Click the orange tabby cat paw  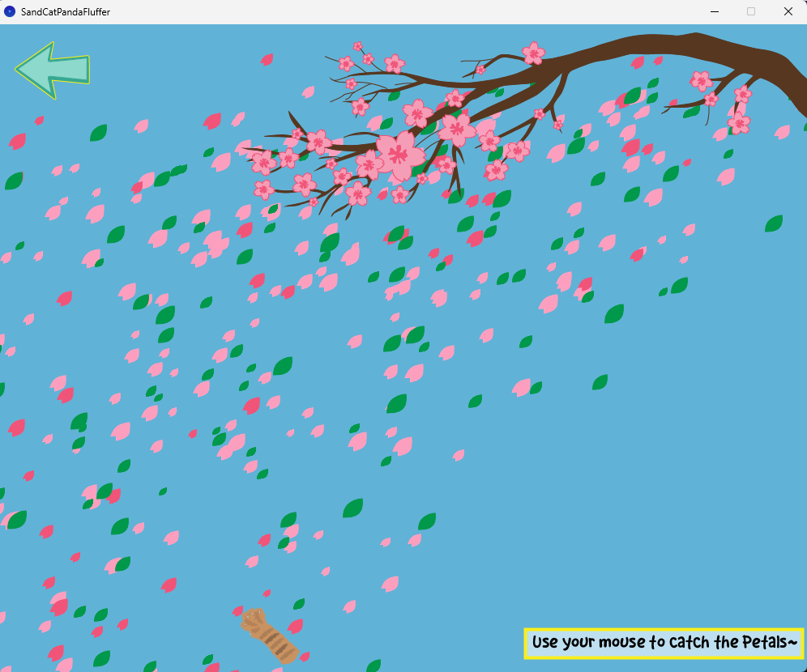click(x=269, y=636)
